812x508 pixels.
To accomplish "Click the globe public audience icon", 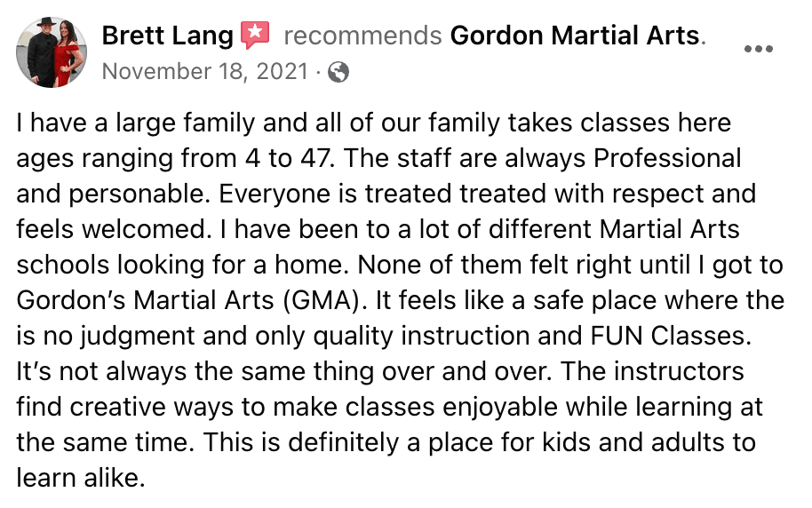I will pyautogui.click(x=338, y=72).
